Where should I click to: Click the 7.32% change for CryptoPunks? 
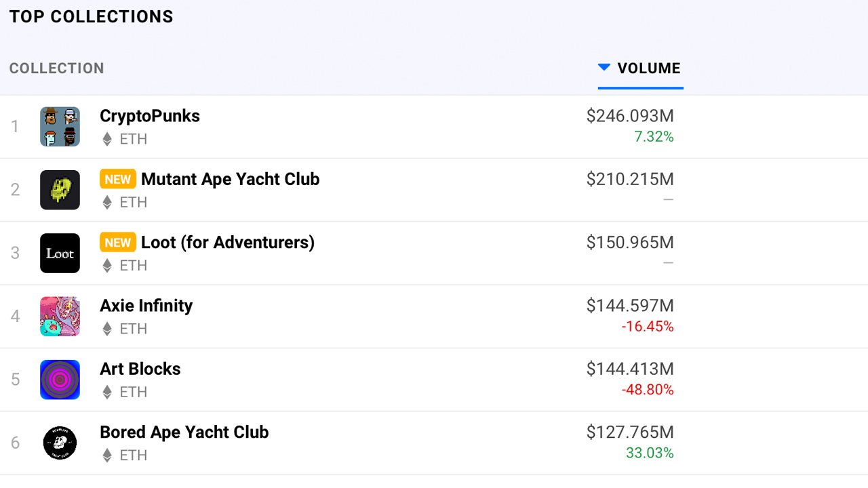click(654, 137)
